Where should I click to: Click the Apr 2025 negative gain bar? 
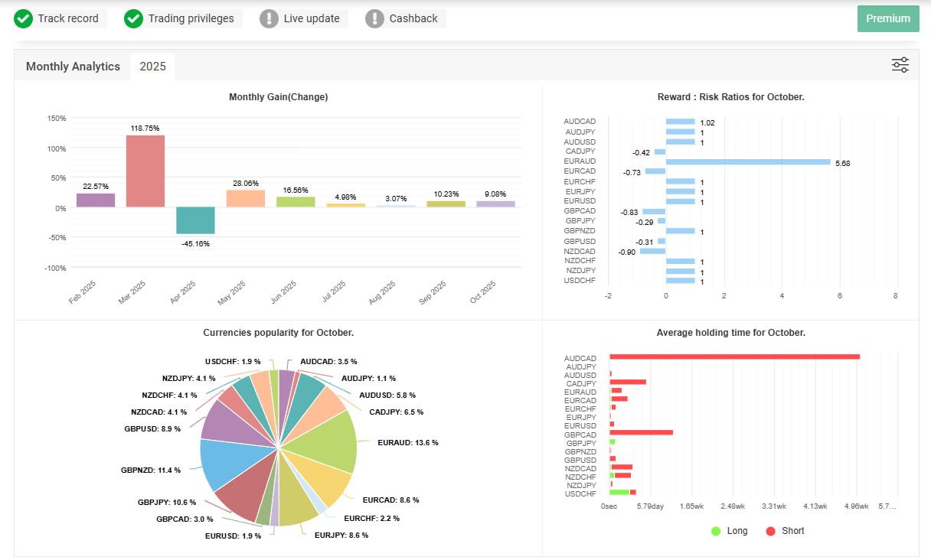(195, 220)
